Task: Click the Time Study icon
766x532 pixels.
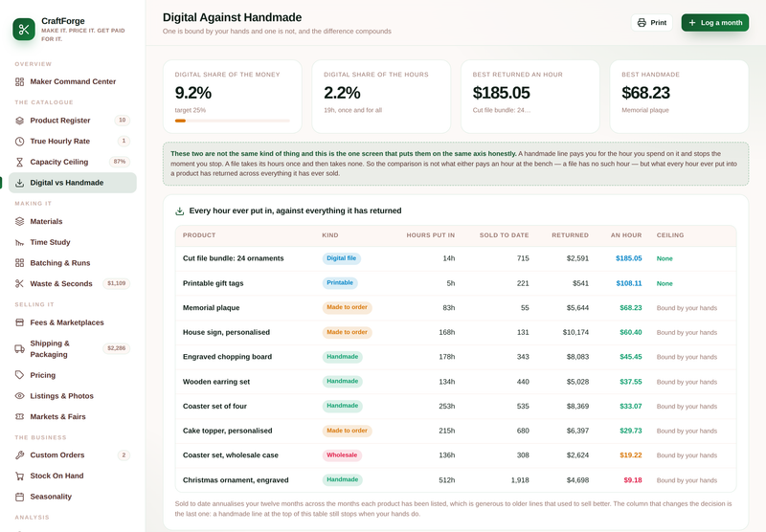Action: [19, 242]
